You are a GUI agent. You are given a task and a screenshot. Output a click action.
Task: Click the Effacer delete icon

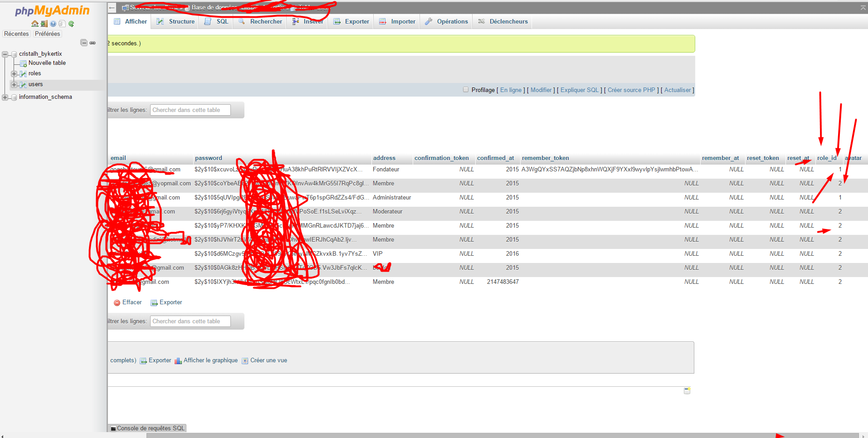[117, 302]
